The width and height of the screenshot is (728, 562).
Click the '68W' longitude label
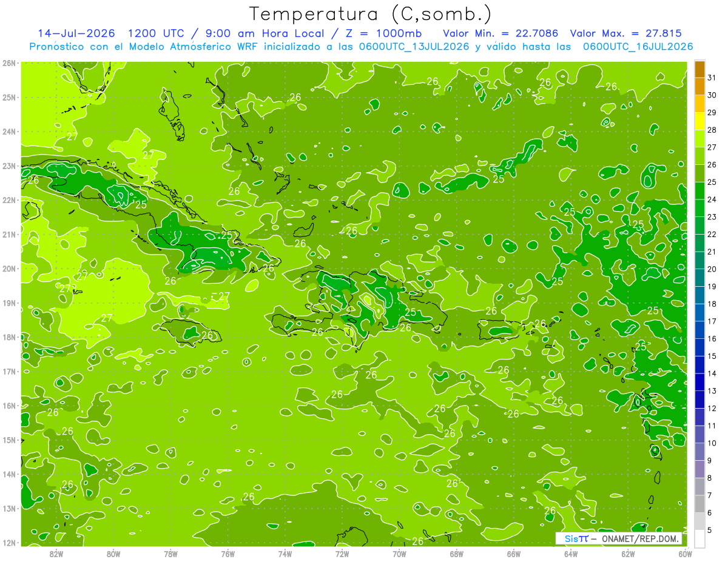(x=457, y=554)
